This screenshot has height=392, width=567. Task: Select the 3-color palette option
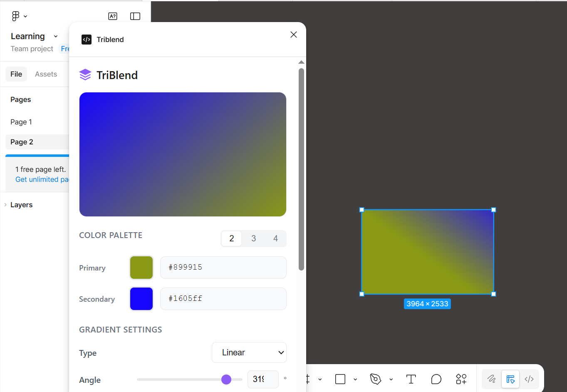[x=253, y=238]
